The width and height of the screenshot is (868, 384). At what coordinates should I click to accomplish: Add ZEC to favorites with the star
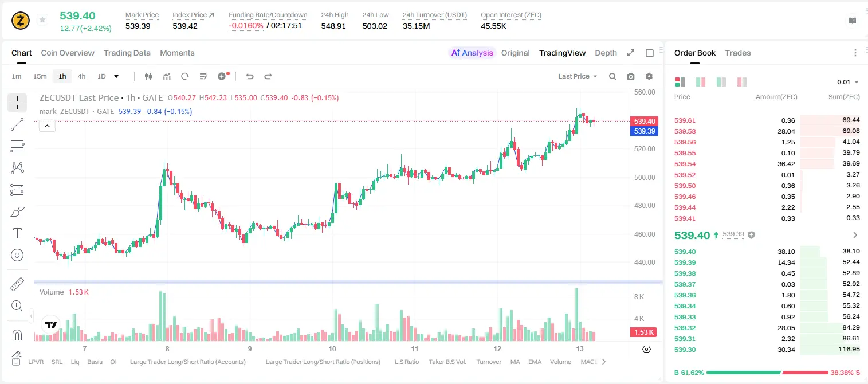pos(42,20)
